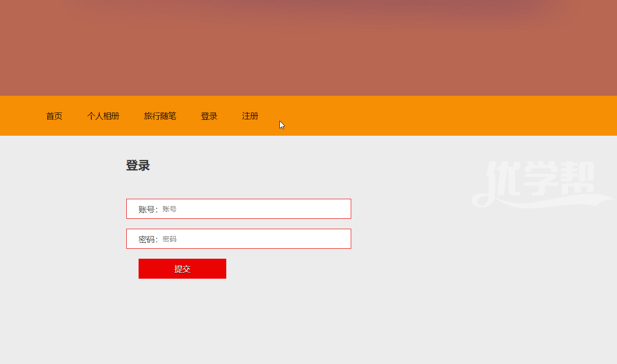Go to 个人相册 in the navigation bar

(103, 116)
